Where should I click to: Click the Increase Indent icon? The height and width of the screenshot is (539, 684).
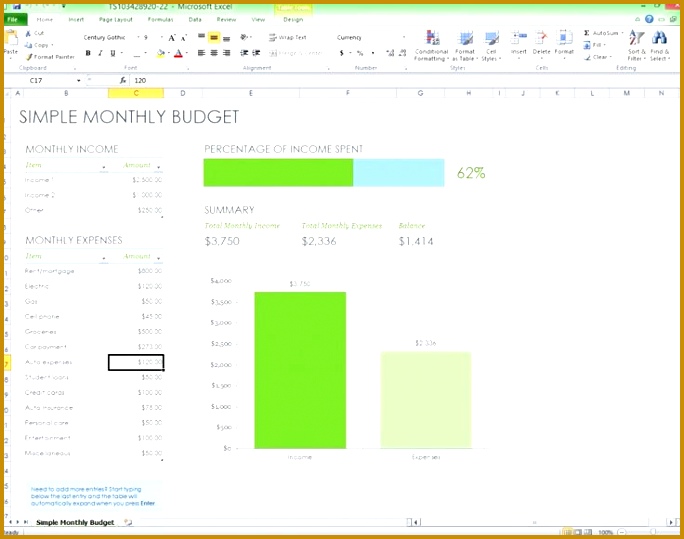tap(256, 53)
